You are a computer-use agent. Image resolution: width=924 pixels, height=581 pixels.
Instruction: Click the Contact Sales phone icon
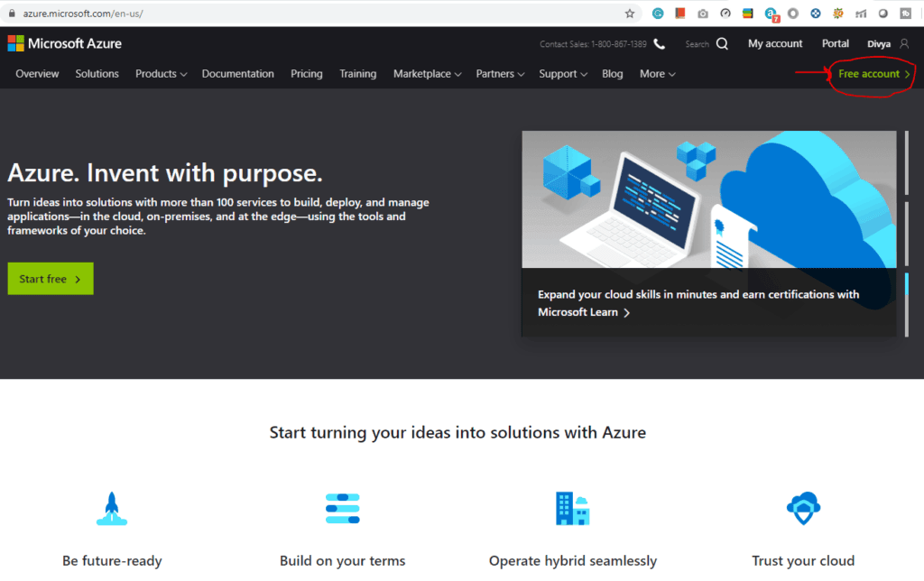pos(657,42)
